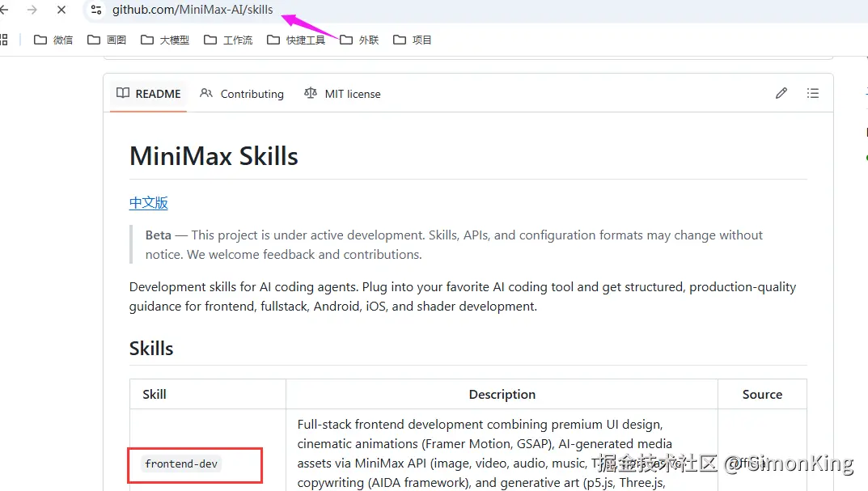Click the 'Development skills for AI coding agents' paragraph

tap(462, 296)
